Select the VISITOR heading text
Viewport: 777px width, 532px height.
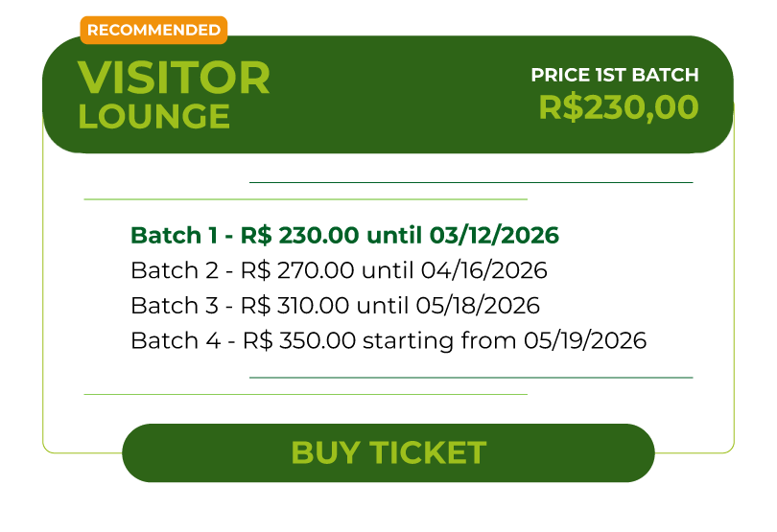[174, 78]
